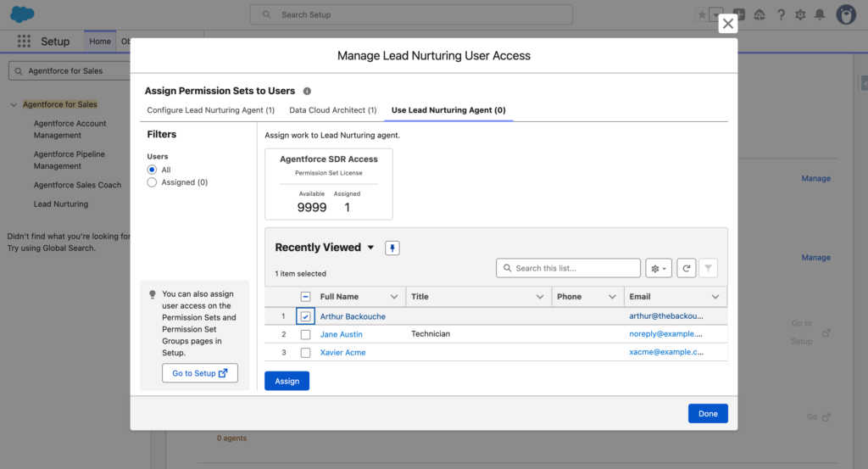This screenshot has width=868, height=469.
Task: Click the help question mark icon
Action: pyautogui.click(x=780, y=14)
